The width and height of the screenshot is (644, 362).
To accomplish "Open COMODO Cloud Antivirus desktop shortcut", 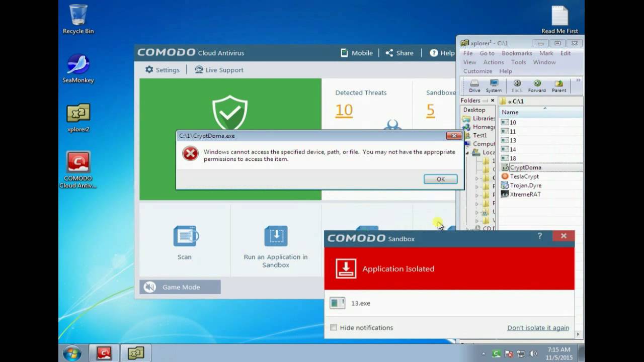I will 78,170.
